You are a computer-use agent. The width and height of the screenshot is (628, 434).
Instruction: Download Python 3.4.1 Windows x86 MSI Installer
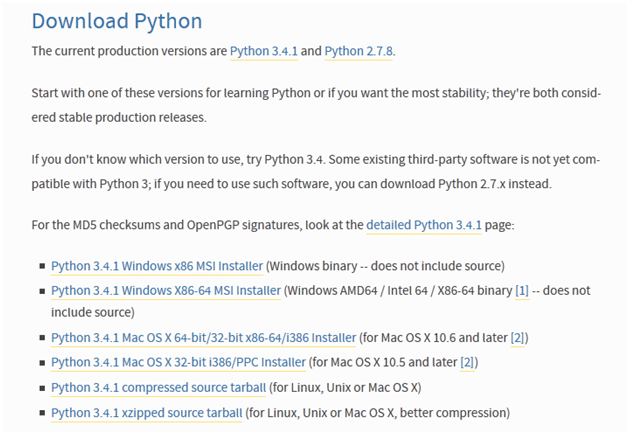pyautogui.click(x=157, y=266)
